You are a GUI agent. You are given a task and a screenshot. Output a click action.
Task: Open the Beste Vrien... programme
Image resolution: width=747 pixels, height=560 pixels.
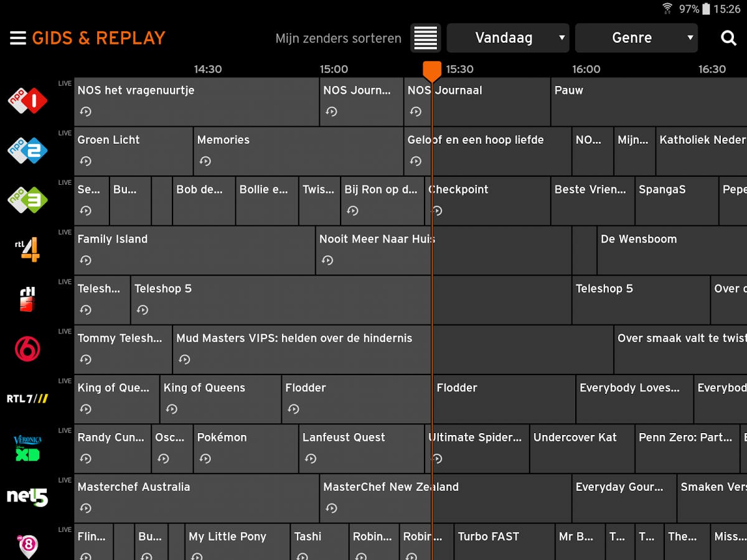pos(593,201)
